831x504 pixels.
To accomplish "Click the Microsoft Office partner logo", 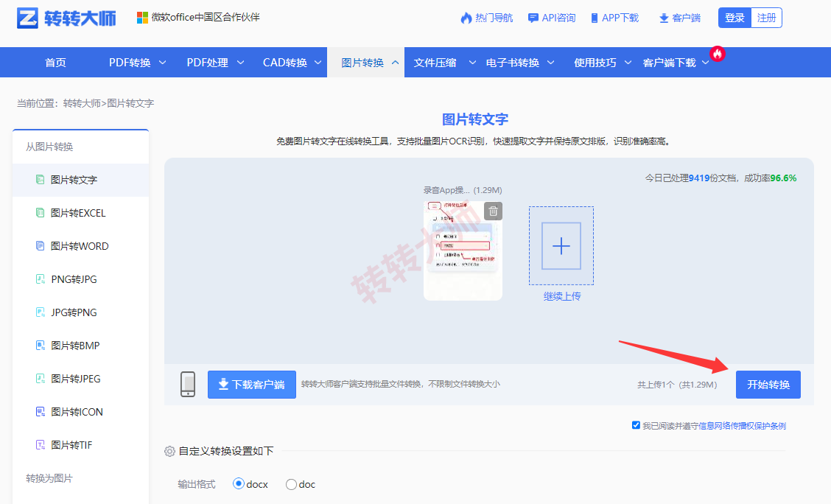I will pos(142,18).
